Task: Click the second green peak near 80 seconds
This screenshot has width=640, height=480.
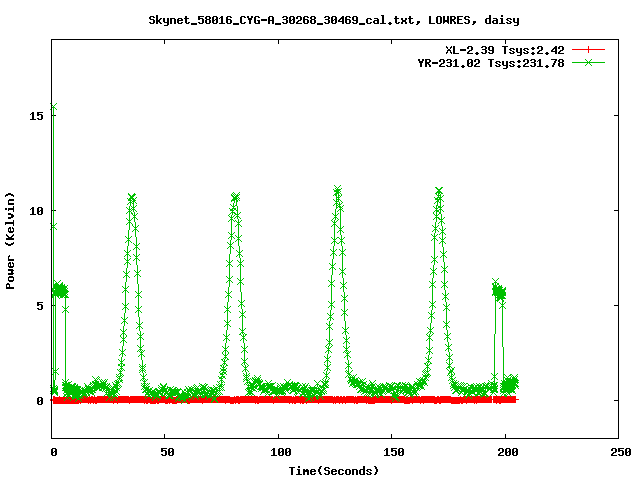Action: tap(235, 197)
